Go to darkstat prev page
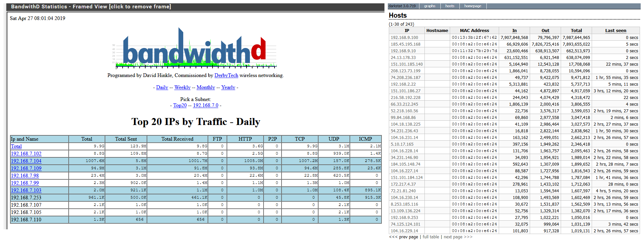 pyautogui.click(x=403, y=237)
